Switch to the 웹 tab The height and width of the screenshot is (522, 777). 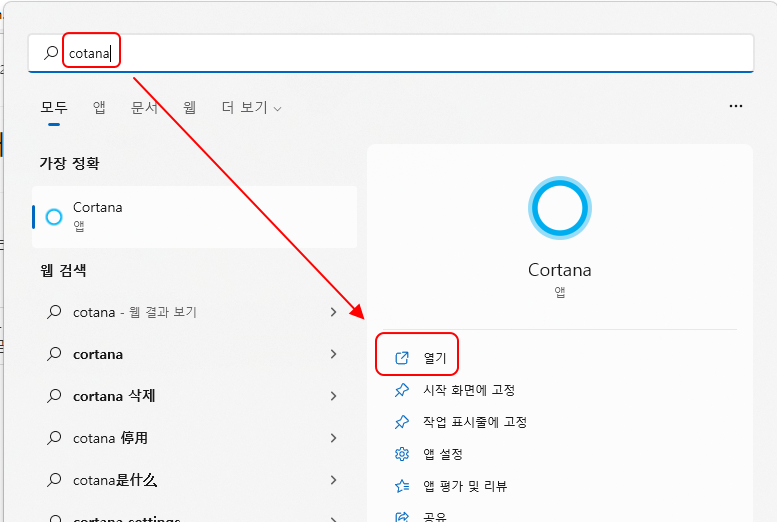coord(189,108)
